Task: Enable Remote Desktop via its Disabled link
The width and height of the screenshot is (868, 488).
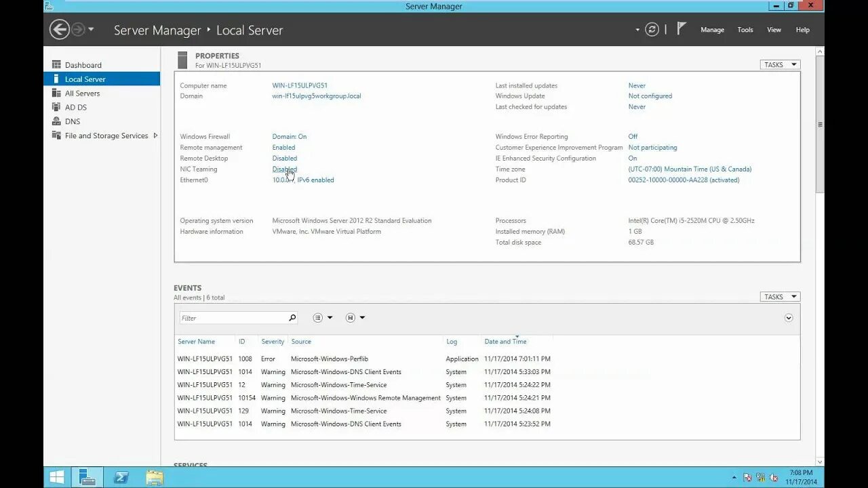Action: (284, 158)
